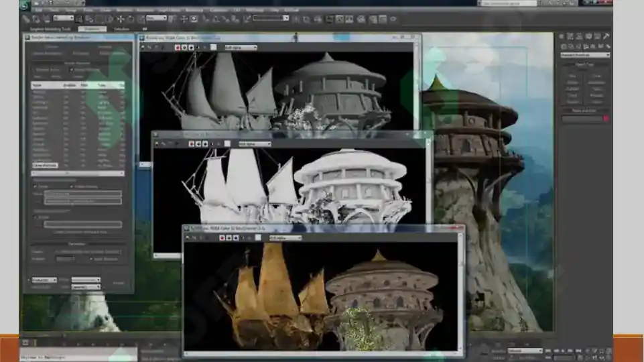Open the selection filter dropdown in main toolbar
644x362 pixels.
[63, 18]
